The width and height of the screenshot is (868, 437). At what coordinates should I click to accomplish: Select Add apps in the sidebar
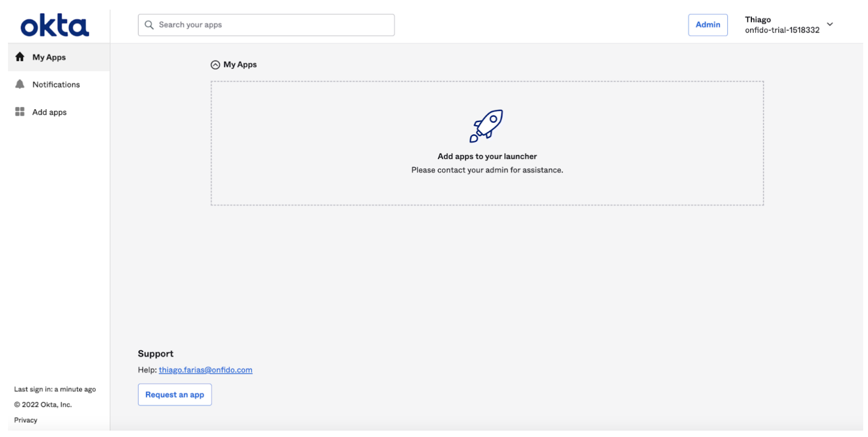[x=59, y=112]
